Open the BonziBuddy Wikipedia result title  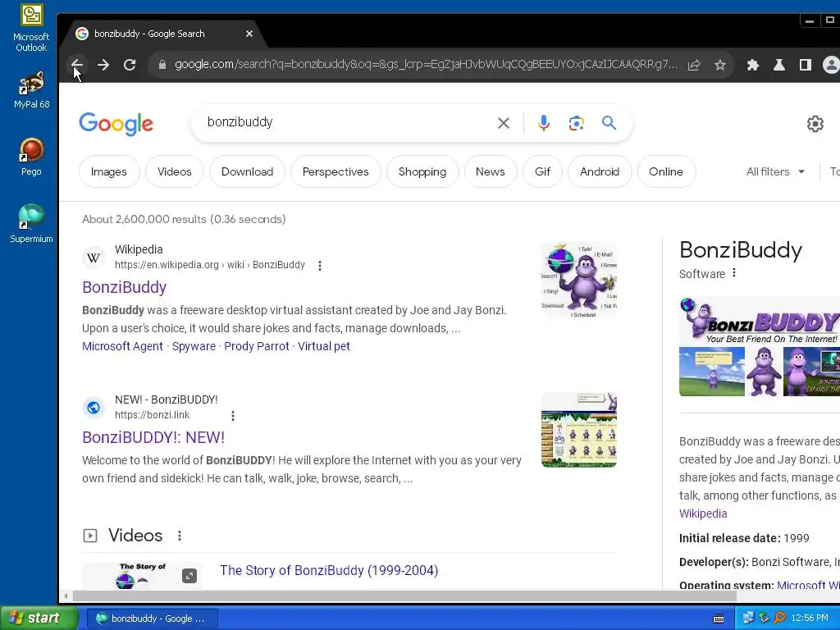pos(125,287)
